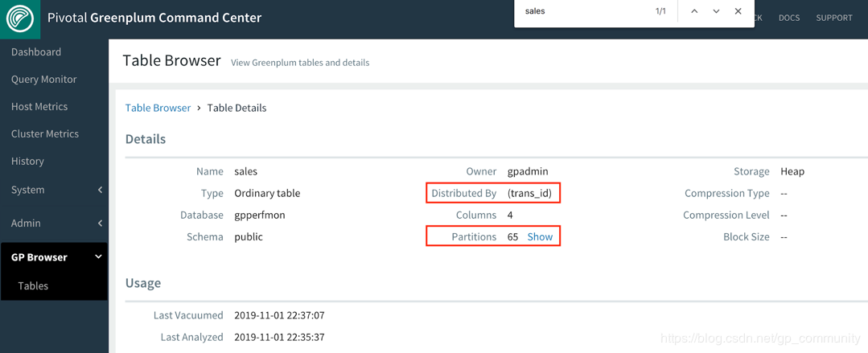The width and height of the screenshot is (868, 353).
Task: Open the DOCS link in header
Action: click(789, 18)
